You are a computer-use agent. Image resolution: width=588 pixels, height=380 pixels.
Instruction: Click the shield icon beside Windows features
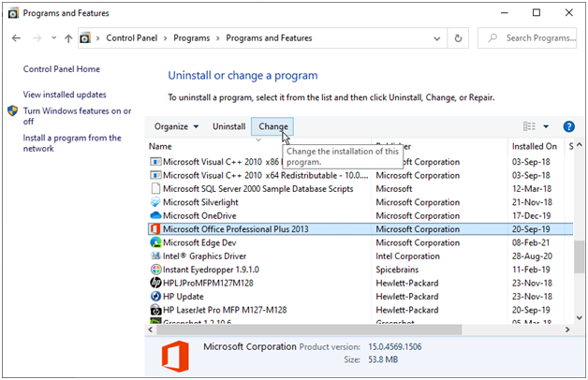click(13, 111)
